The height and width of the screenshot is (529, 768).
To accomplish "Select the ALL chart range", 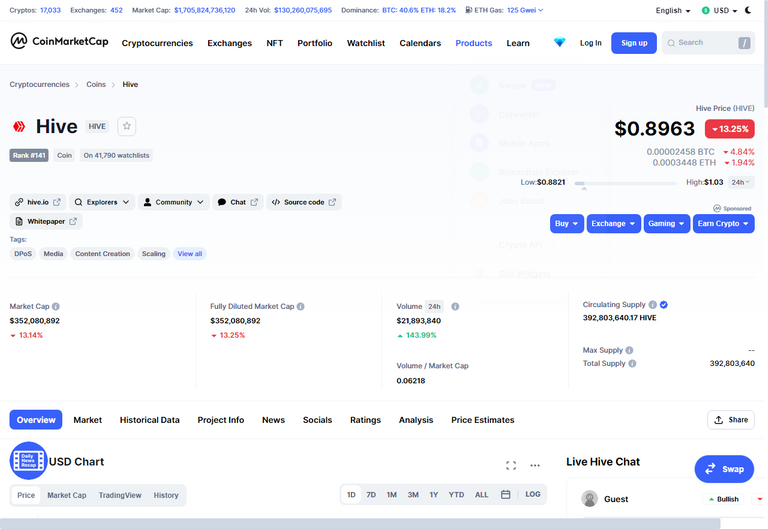I will click(x=481, y=495).
